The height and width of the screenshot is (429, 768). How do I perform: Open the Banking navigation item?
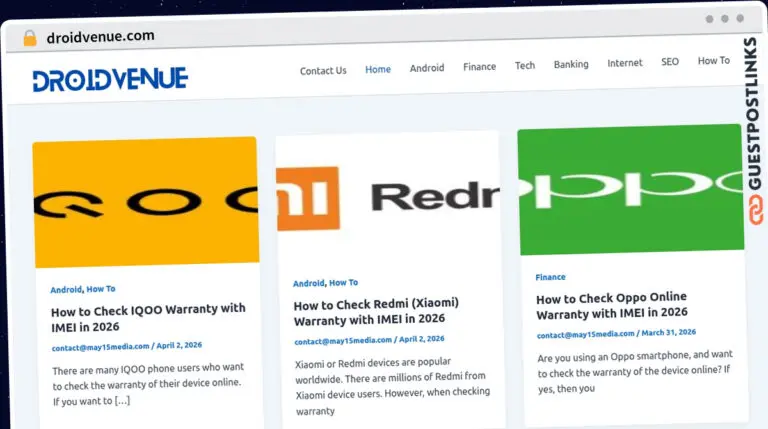(x=571, y=64)
